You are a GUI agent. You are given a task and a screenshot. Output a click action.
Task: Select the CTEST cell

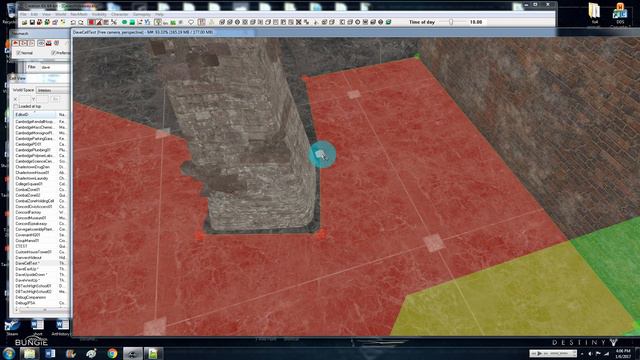click(x=21, y=247)
